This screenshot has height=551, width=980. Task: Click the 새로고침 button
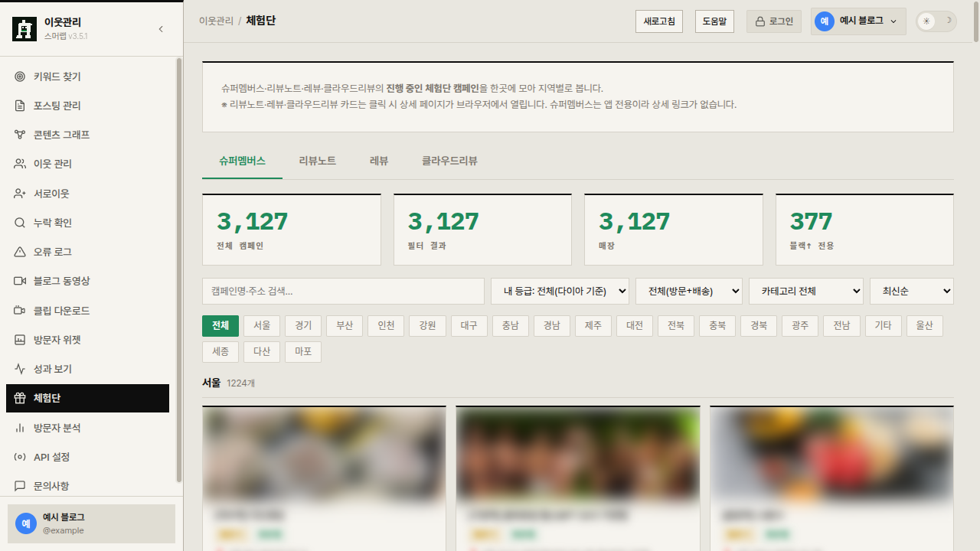(x=659, y=21)
